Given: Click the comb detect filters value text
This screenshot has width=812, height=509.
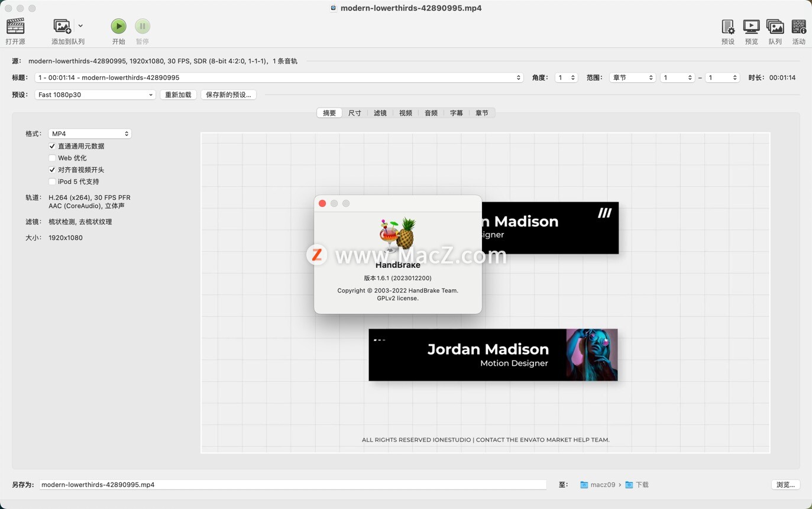Looking at the screenshot, I should tap(80, 222).
